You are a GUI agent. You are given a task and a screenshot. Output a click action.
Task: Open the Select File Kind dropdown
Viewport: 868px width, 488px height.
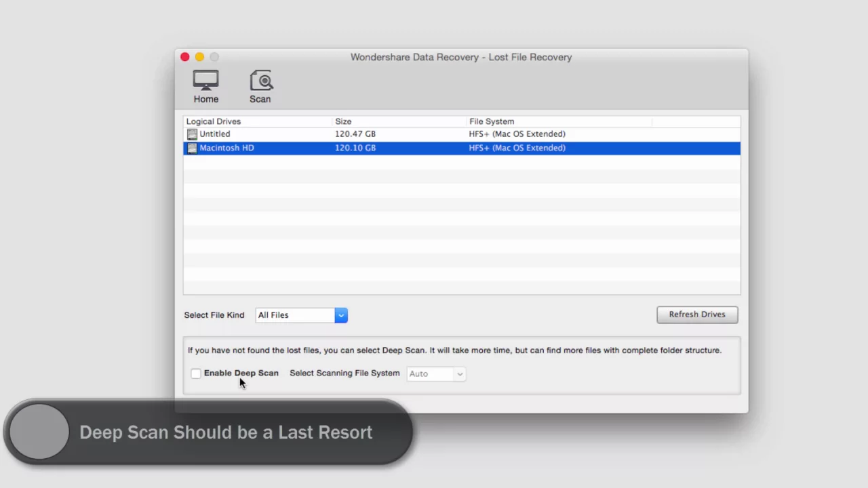[302, 315]
